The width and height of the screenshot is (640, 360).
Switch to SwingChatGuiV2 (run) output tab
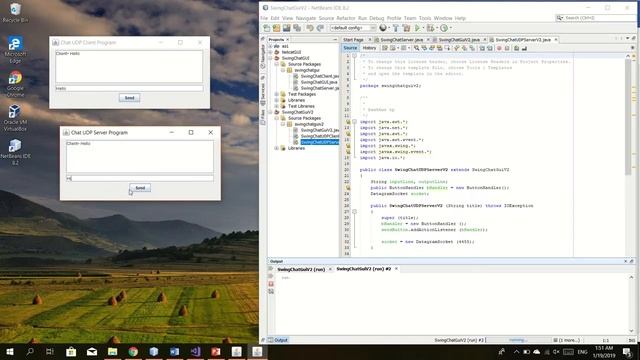point(301,269)
